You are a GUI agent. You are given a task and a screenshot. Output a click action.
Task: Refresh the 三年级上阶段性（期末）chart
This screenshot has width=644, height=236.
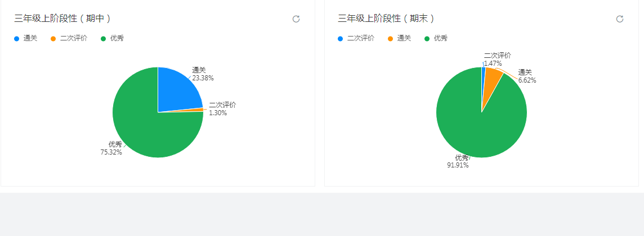click(620, 19)
